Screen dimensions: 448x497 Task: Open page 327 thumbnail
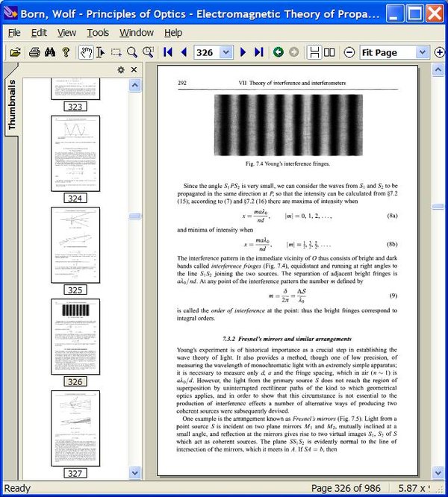[75, 428]
